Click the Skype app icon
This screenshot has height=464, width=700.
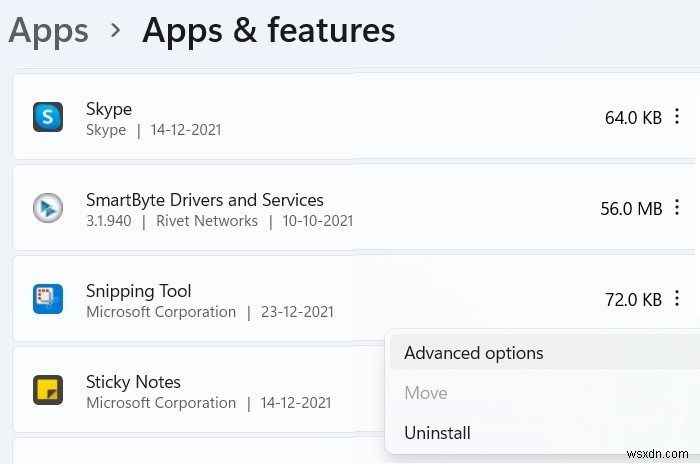click(x=48, y=118)
